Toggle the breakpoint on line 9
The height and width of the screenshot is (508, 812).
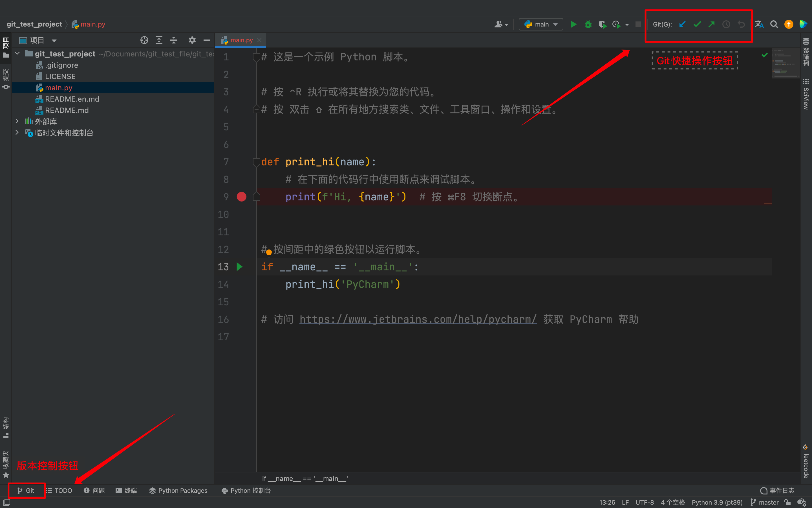242,197
